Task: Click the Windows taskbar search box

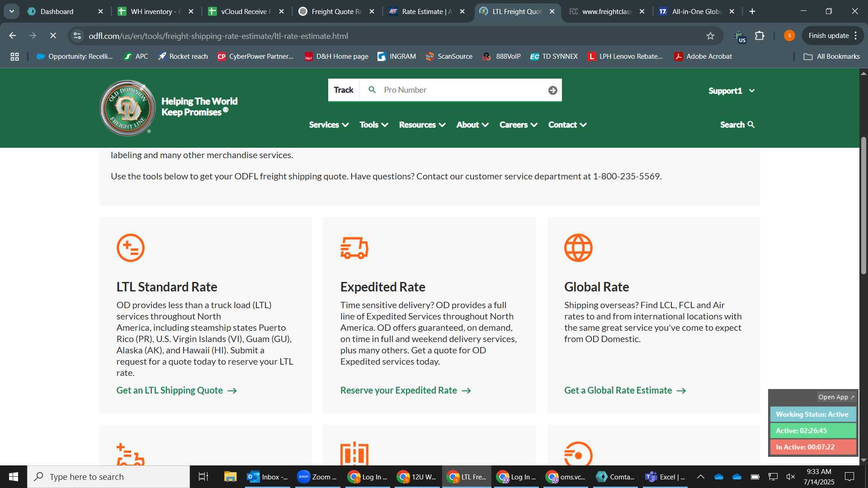Action: pos(108,477)
